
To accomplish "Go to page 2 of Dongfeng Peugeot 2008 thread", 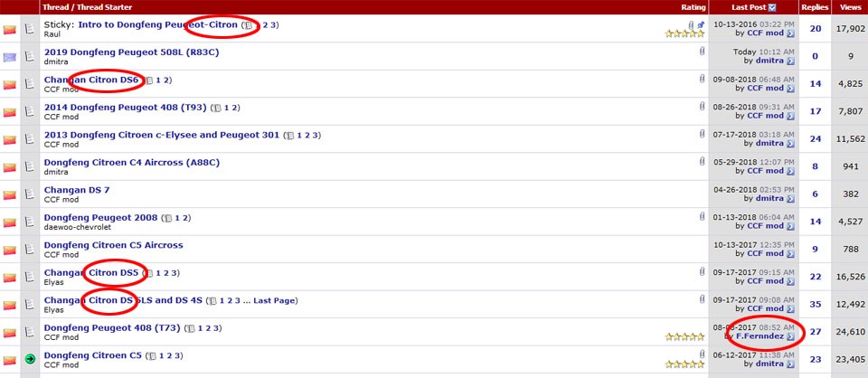I will [x=185, y=218].
